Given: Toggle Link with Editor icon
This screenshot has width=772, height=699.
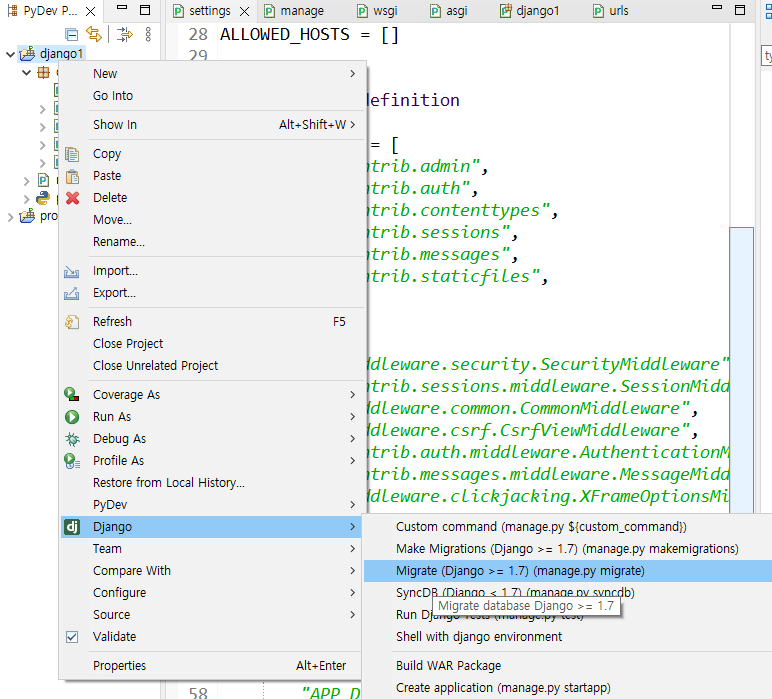Looking at the screenshot, I should [94, 34].
